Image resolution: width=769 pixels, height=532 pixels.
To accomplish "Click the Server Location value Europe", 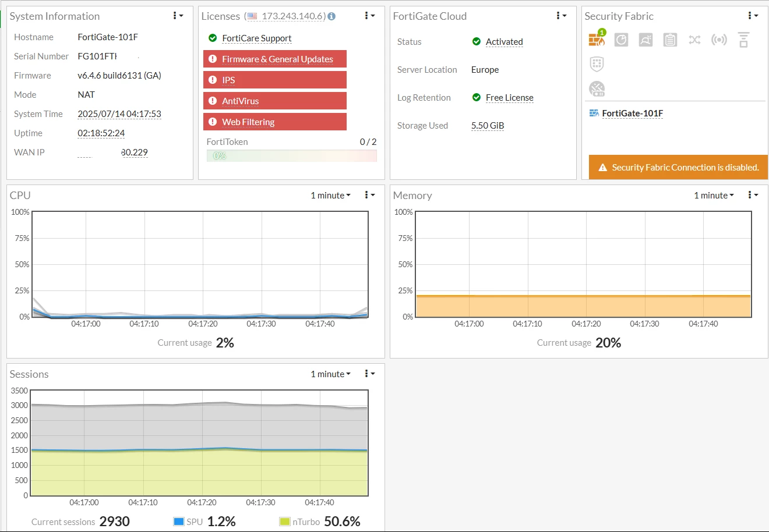I will click(485, 70).
